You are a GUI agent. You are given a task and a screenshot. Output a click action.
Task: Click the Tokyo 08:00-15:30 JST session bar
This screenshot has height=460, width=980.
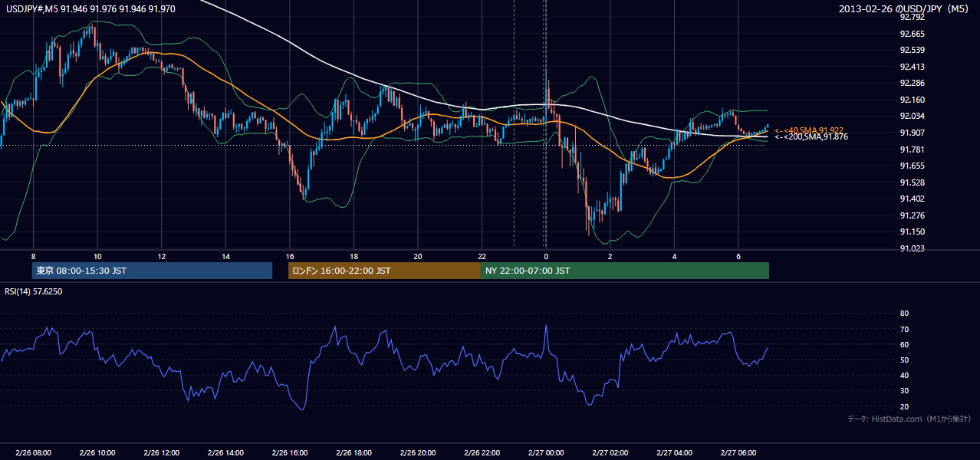coord(153,271)
